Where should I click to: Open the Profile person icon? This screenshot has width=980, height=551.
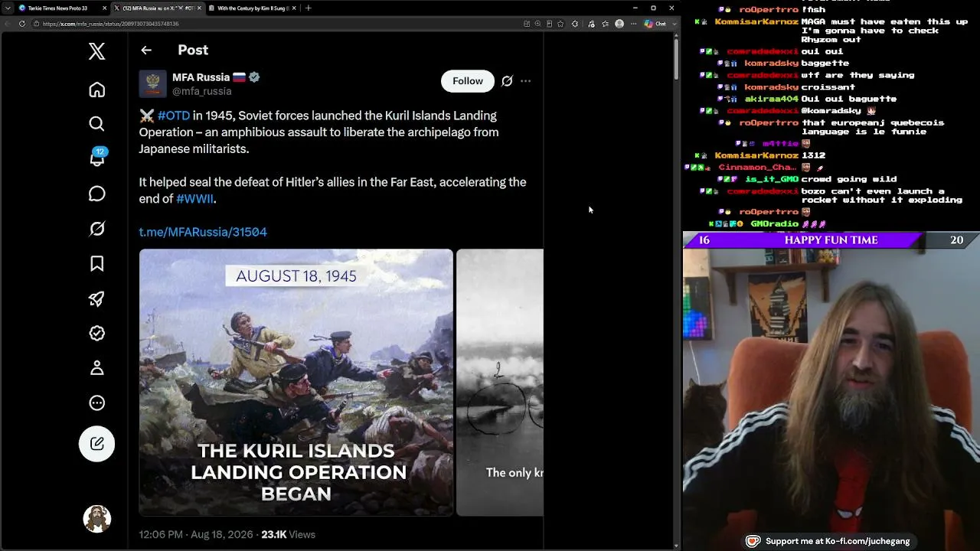tap(96, 368)
